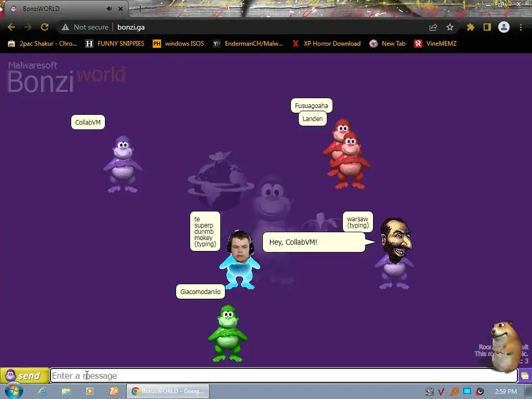The image size is (532, 399).
Task: Click the Giacomodanilo name tag
Action: pos(200,292)
